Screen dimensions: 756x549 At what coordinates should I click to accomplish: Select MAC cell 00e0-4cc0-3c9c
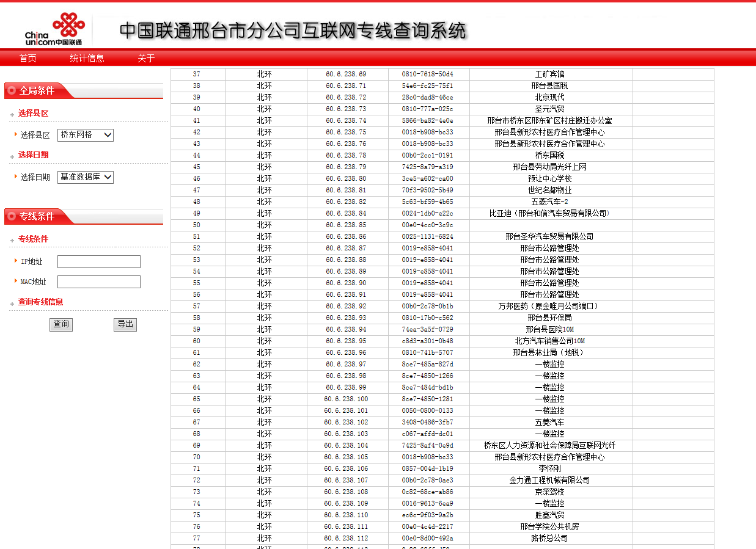(x=428, y=225)
